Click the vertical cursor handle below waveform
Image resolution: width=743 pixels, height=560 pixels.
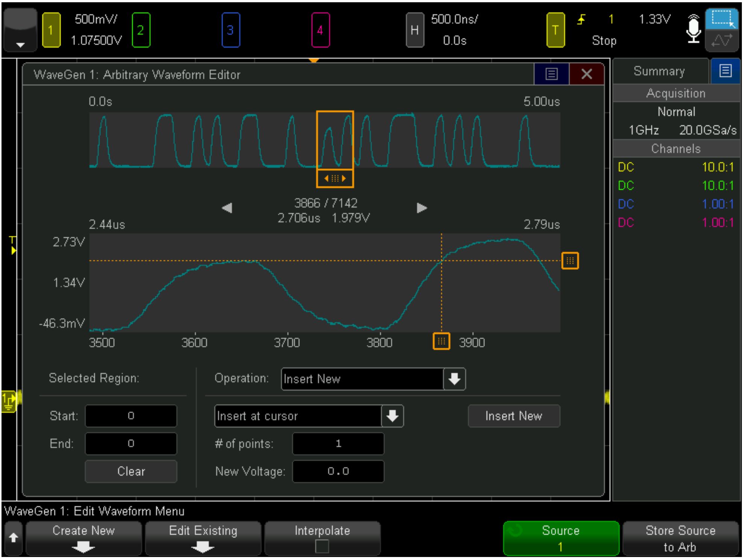point(441,341)
